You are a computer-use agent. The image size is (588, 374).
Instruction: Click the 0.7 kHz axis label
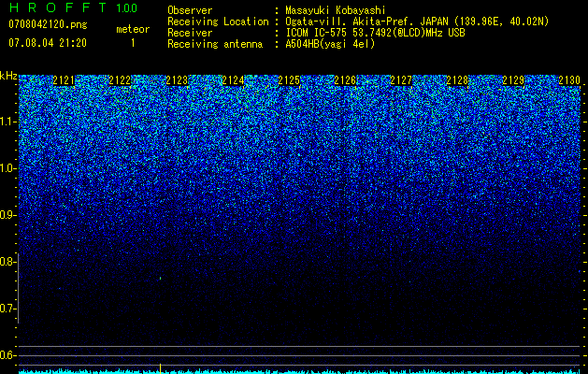[x=7, y=309]
